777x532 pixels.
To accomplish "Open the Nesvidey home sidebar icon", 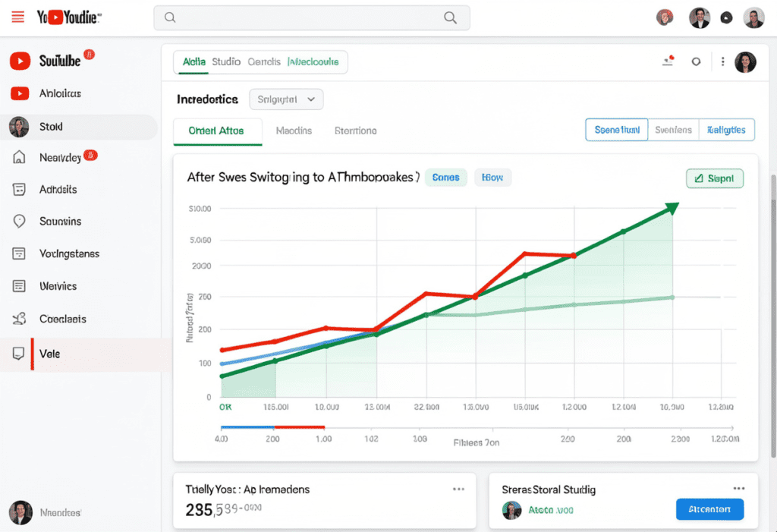I will coord(20,158).
